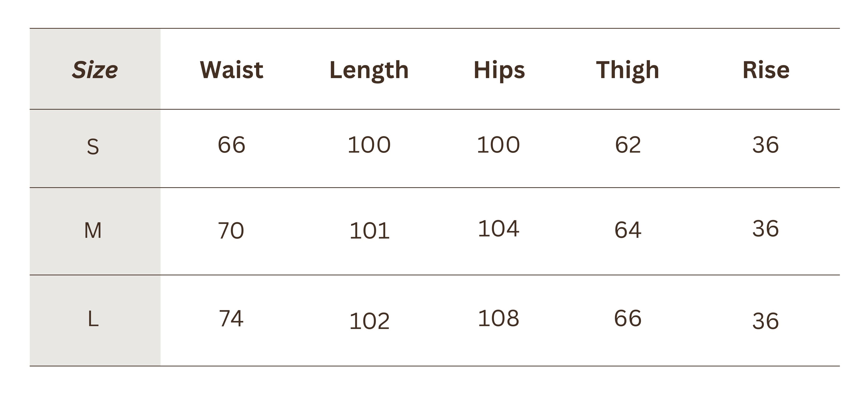Click the Rise column header

click(766, 70)
